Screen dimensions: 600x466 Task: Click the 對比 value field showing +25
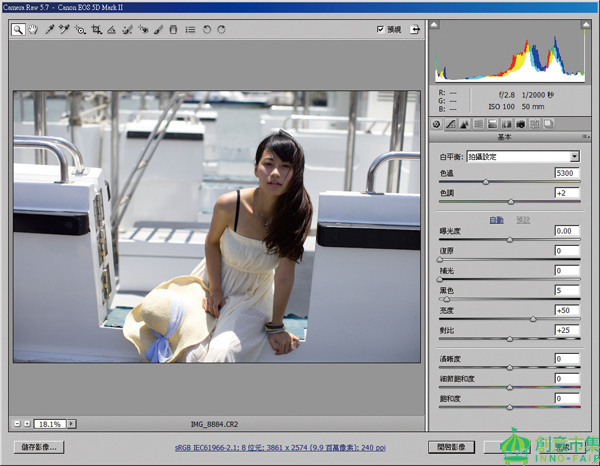(x=567, y=330)
